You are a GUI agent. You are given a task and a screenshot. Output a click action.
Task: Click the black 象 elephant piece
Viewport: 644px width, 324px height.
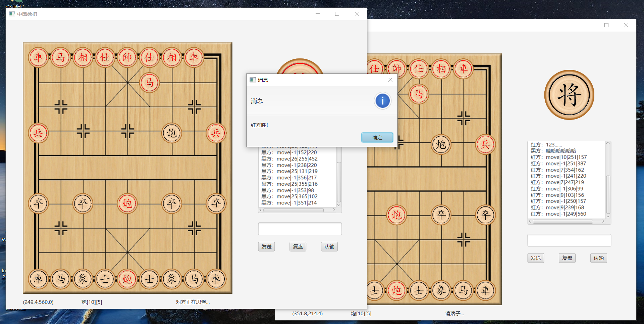83,279
